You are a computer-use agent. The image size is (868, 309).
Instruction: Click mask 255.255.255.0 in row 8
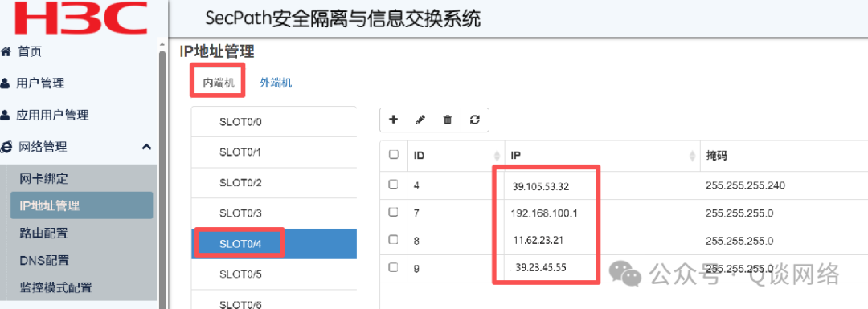pyautogui.click(x=739, y=241)
